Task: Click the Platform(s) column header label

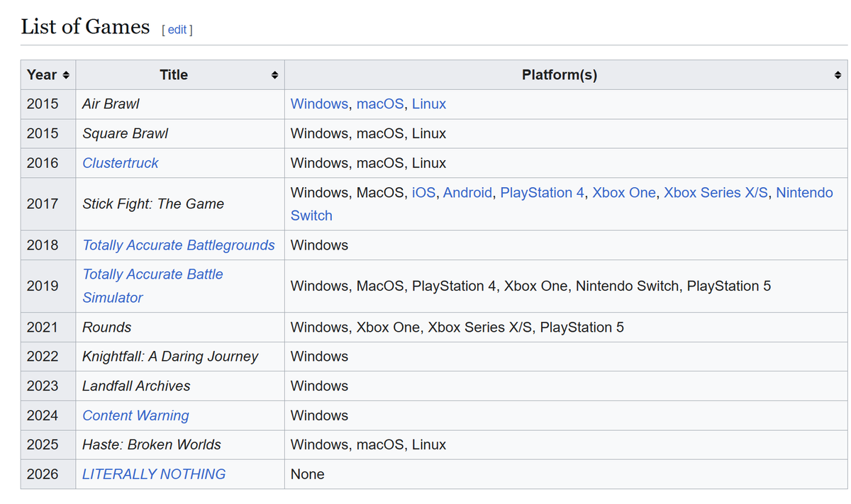Action: click(x=560, y=75)
